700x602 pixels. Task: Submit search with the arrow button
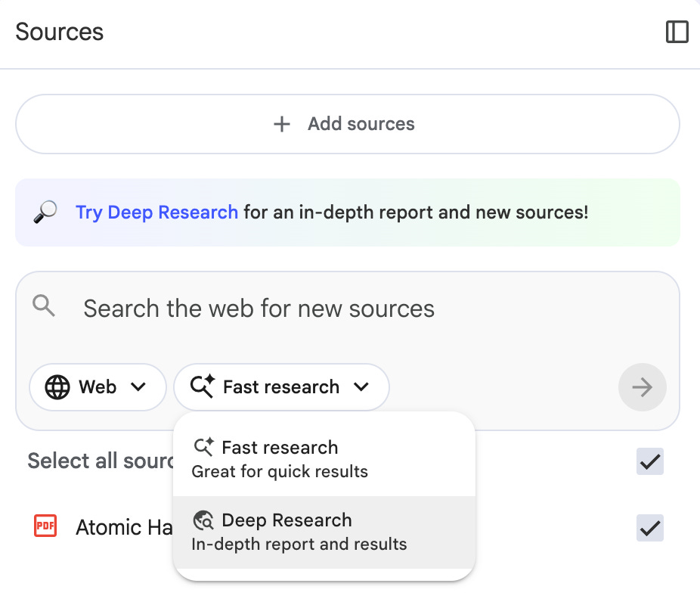(642, 386)
